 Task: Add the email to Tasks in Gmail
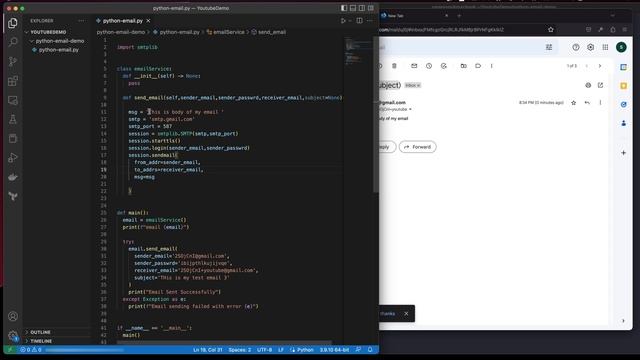444,66
